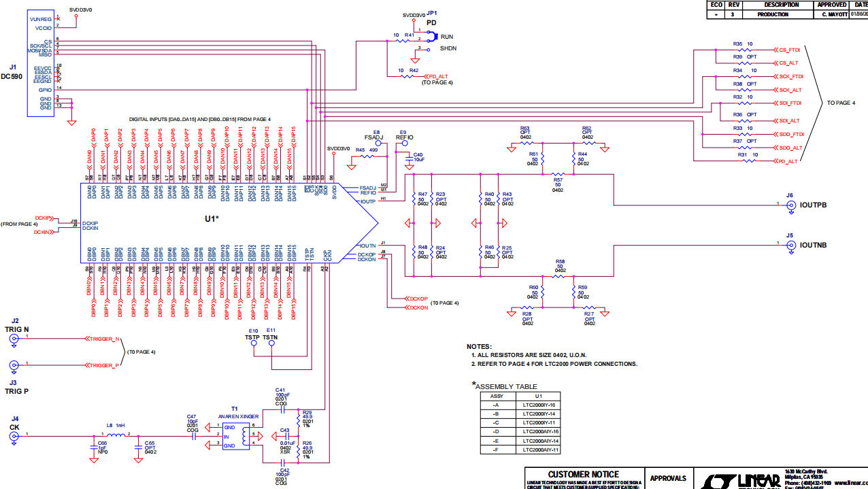The width and height of the screenshot is (868, 489).
Task: Select the E10 TSTP test point circle
Action: (x=254, y=343)
